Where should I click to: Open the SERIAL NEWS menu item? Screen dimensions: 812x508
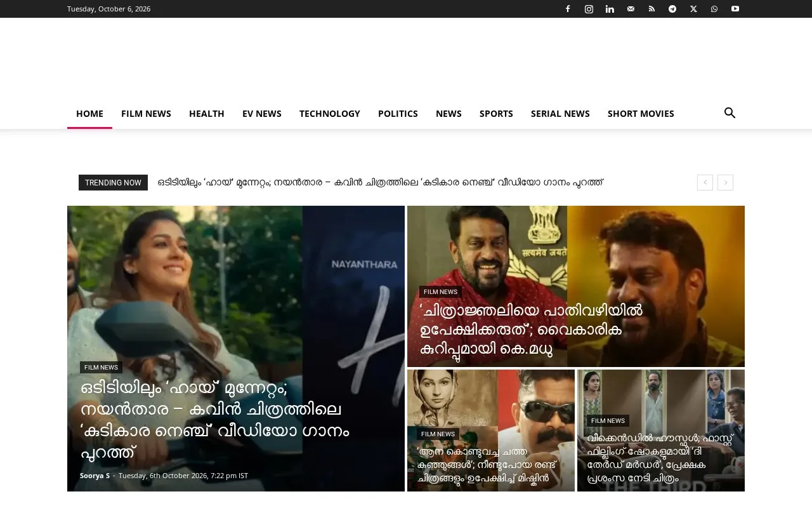(560, 114)
